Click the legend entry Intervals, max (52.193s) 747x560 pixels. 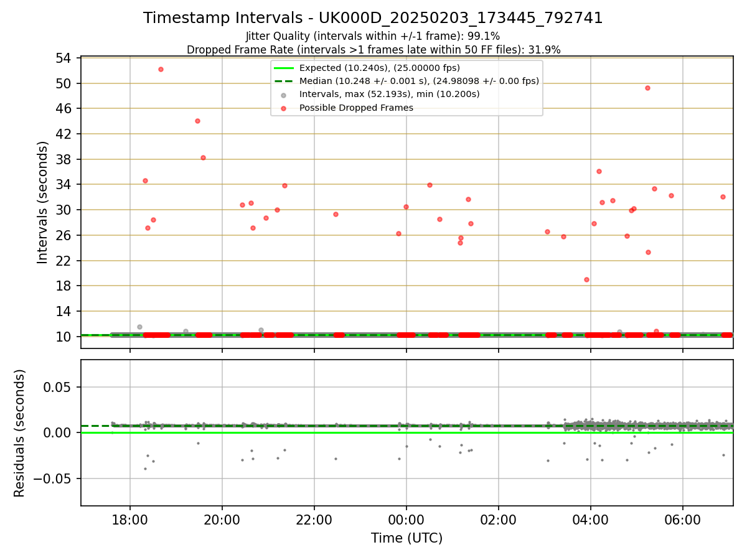390,94
